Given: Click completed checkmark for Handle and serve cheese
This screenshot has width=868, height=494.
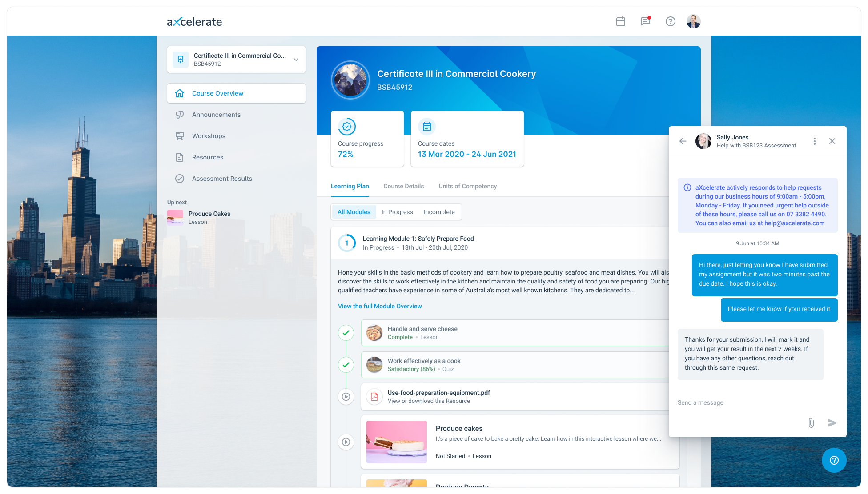Looking at the screenshot, I should tap(346, 333).
